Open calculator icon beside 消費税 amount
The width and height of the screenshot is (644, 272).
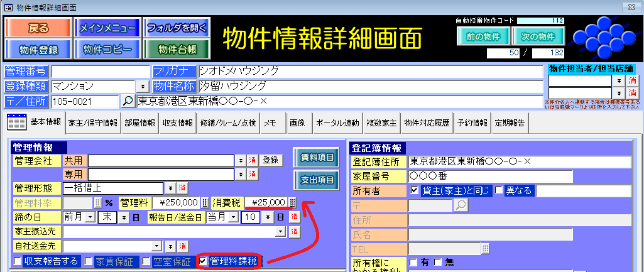click(292, 203)
